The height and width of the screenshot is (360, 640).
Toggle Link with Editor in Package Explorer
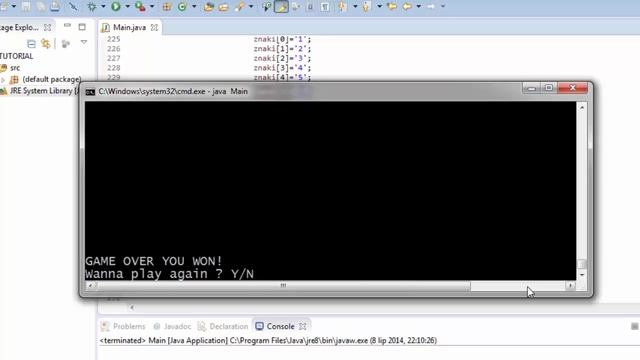click(x=46, y=43)
